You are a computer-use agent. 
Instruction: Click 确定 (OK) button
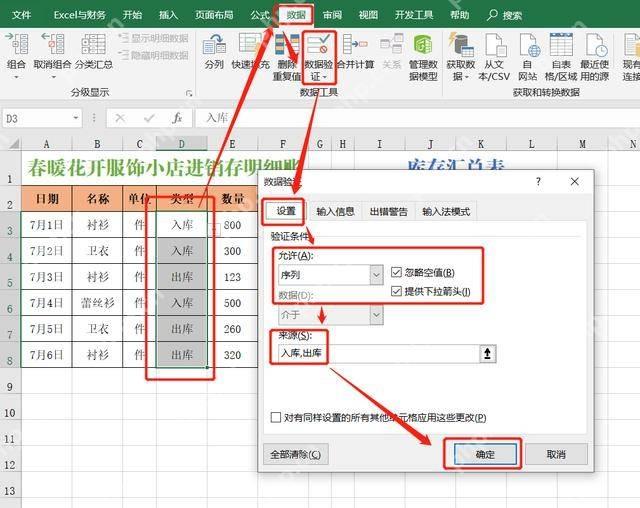[485, 454]
